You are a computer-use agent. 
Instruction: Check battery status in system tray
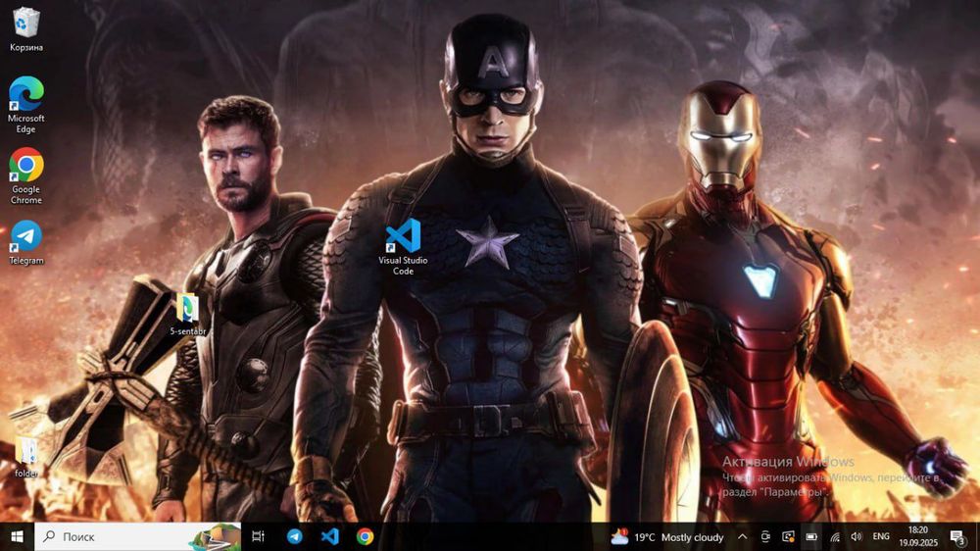point(811,536)
